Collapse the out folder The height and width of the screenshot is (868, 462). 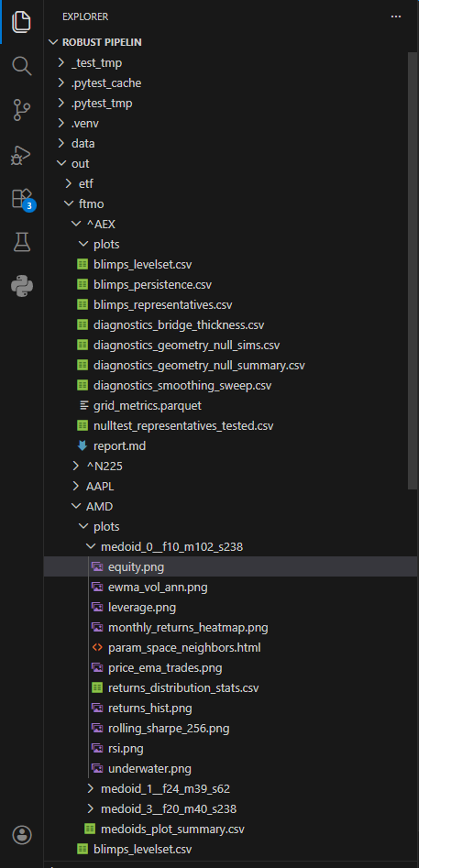pos(60,163)
